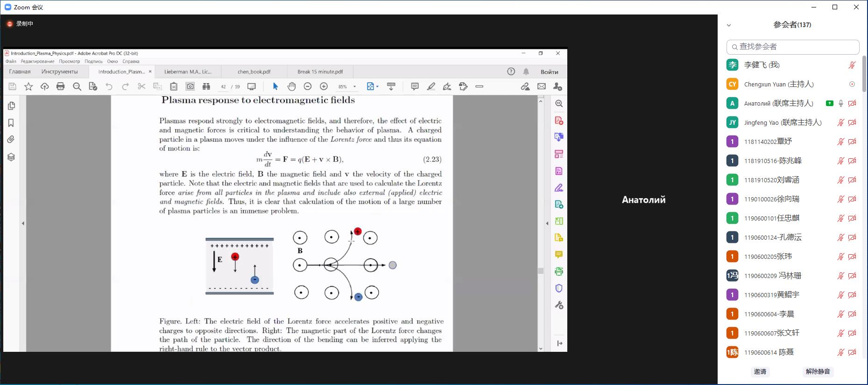Open the 85% zoom level dropdown
This screenshot has width=868, height=385.
(x=355, y=86)
